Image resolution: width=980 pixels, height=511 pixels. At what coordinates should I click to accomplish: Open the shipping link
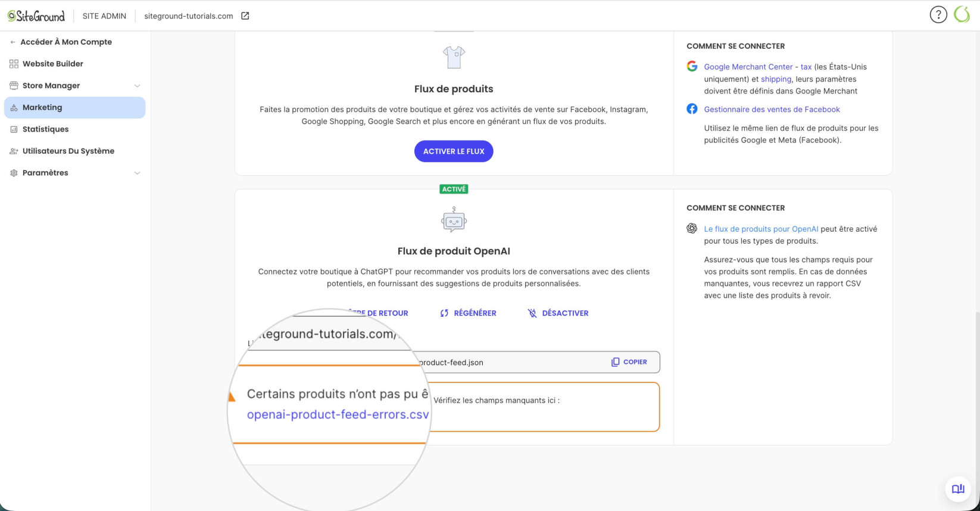coord(776,79)
